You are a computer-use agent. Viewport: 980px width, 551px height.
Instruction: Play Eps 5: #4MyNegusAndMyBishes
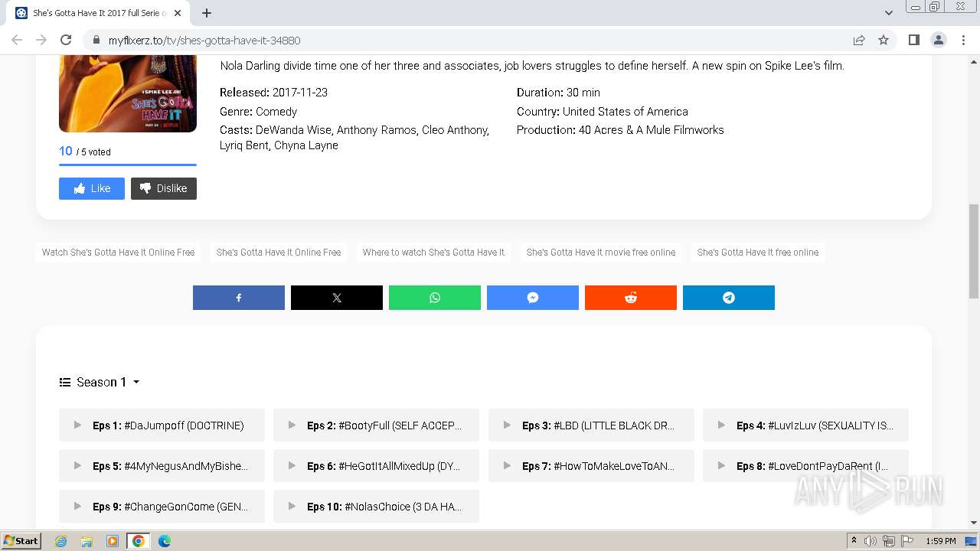coord(162,465)
